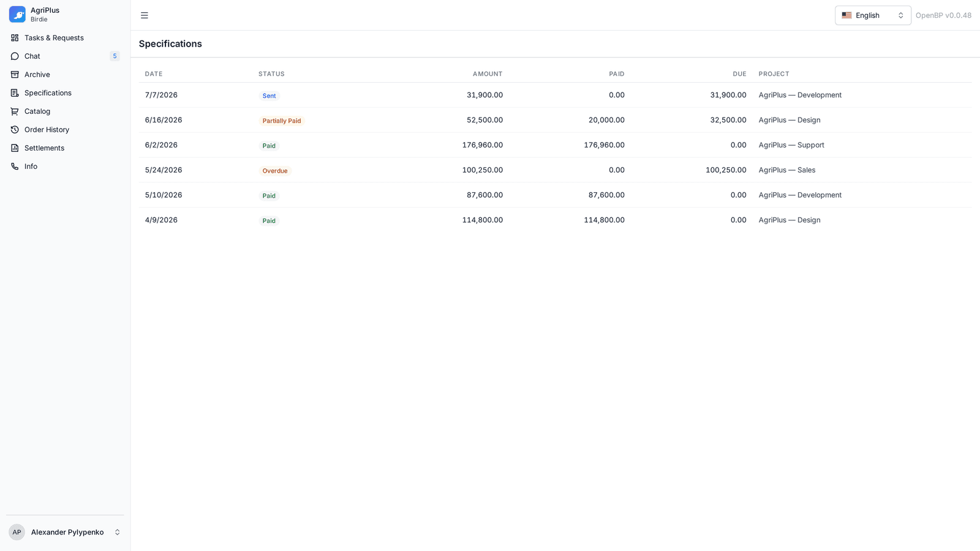Click due value 100,250.00

726,170
